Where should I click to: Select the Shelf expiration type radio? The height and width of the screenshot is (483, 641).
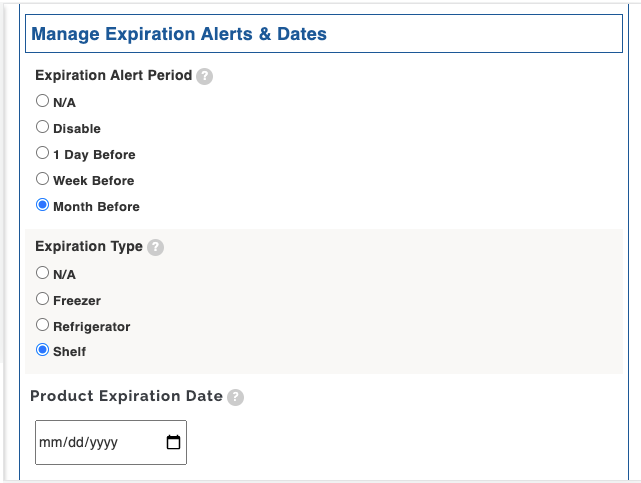coord(42,350)
